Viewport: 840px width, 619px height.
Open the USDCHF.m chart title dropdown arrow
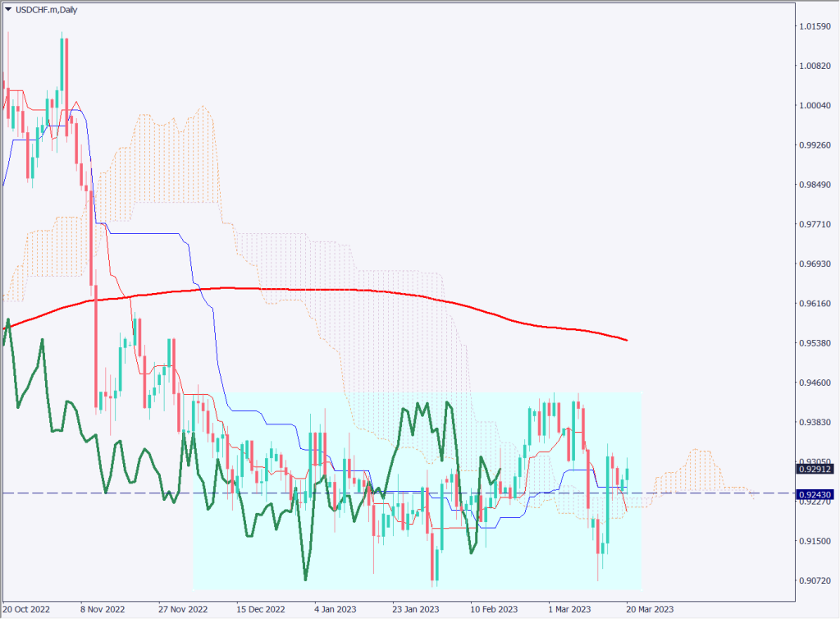pos(8,7)
